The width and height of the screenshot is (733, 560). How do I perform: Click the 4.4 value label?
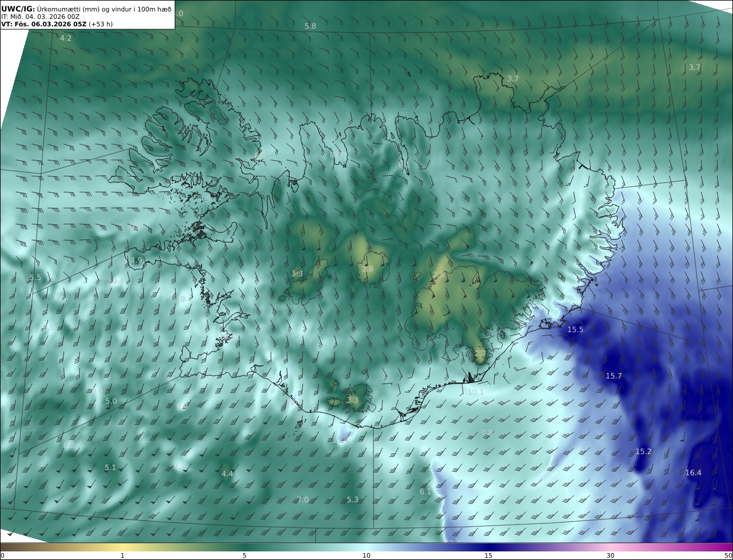(x=227, y=474)
